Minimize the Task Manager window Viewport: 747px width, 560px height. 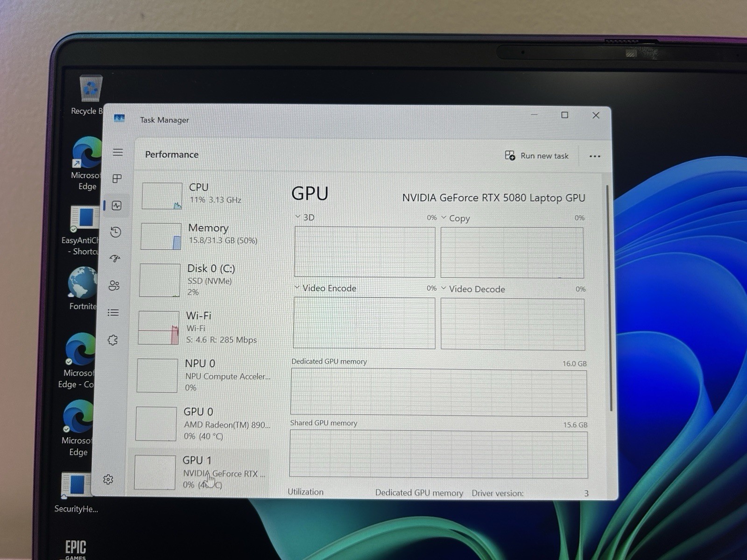pos(535,114)
